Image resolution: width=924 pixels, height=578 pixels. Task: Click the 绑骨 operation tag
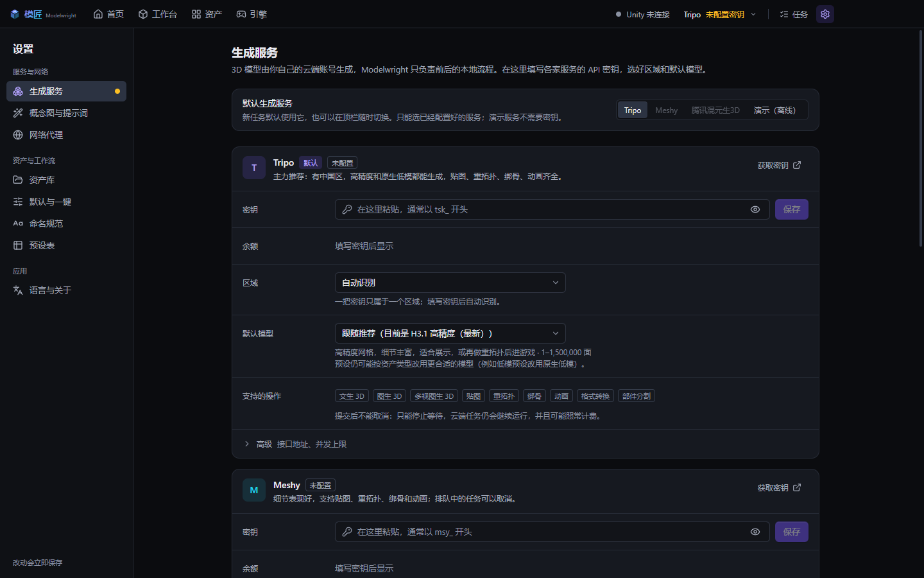(535, 396)
